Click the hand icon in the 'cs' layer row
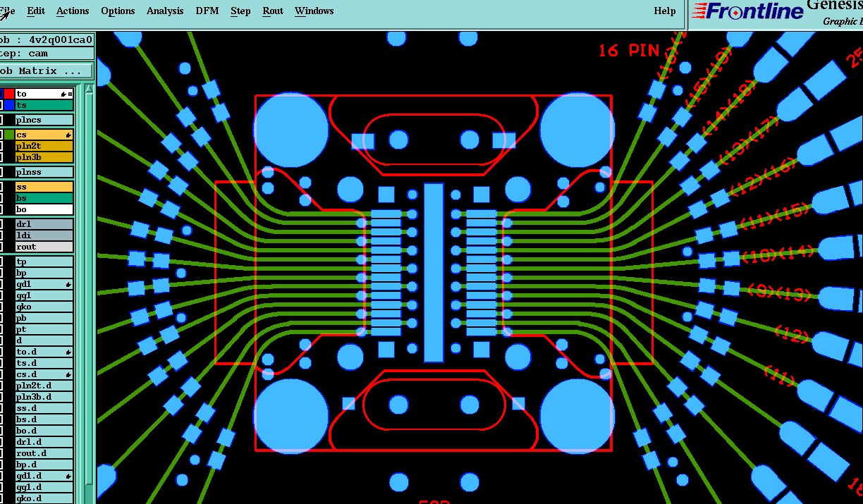This screenshot has height=504, width=863. click(x=68, y=135)
